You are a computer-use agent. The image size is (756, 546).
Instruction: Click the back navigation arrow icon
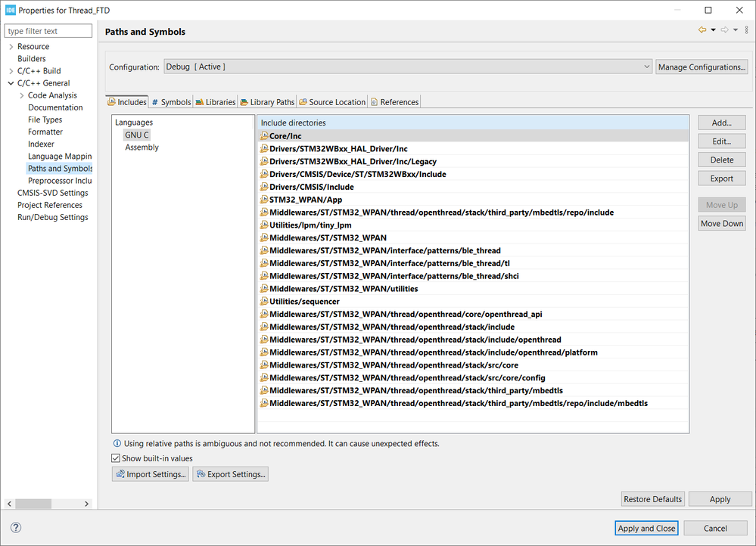pyautogui.click(x=702, y=30)
